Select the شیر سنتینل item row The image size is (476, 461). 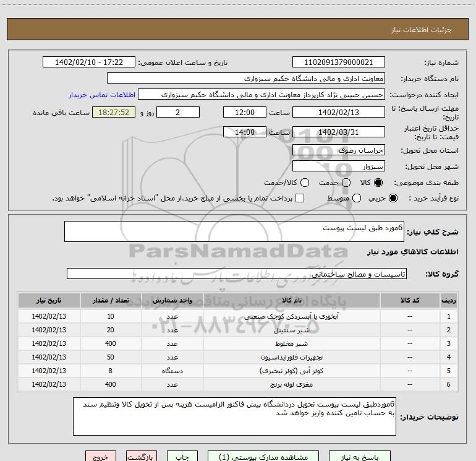coord(238,330)
